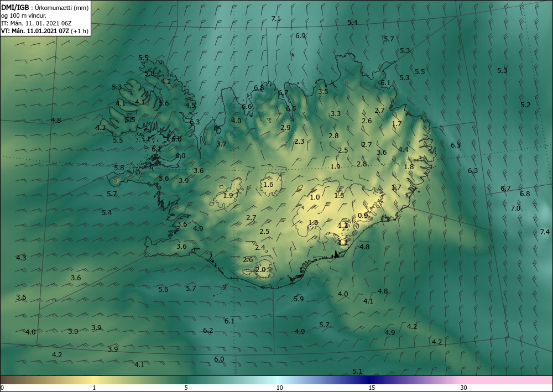Screen dimensions: 553x392
Task: Click the "2.4" value in south Iceland
Action: pyautogui.click(x=260, y=248)
